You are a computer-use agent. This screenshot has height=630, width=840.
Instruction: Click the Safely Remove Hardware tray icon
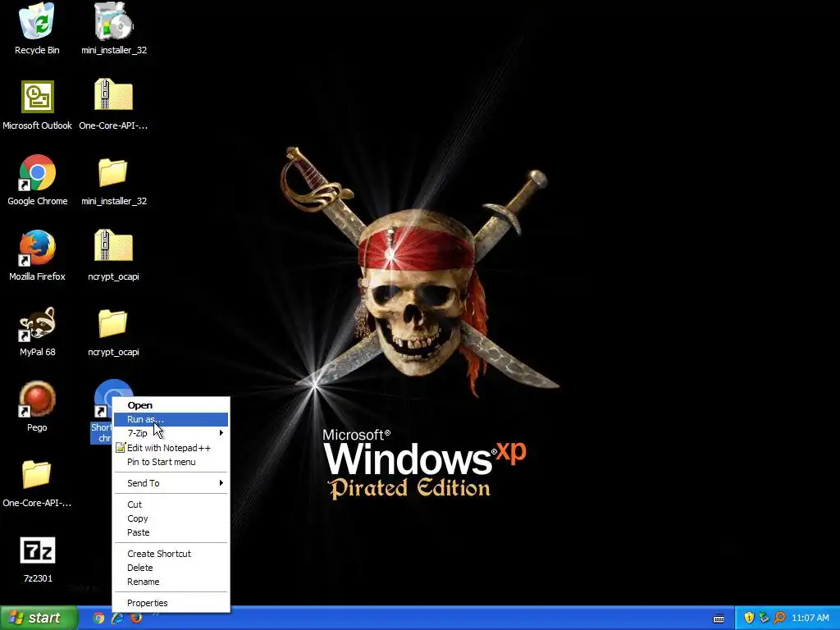764,618
